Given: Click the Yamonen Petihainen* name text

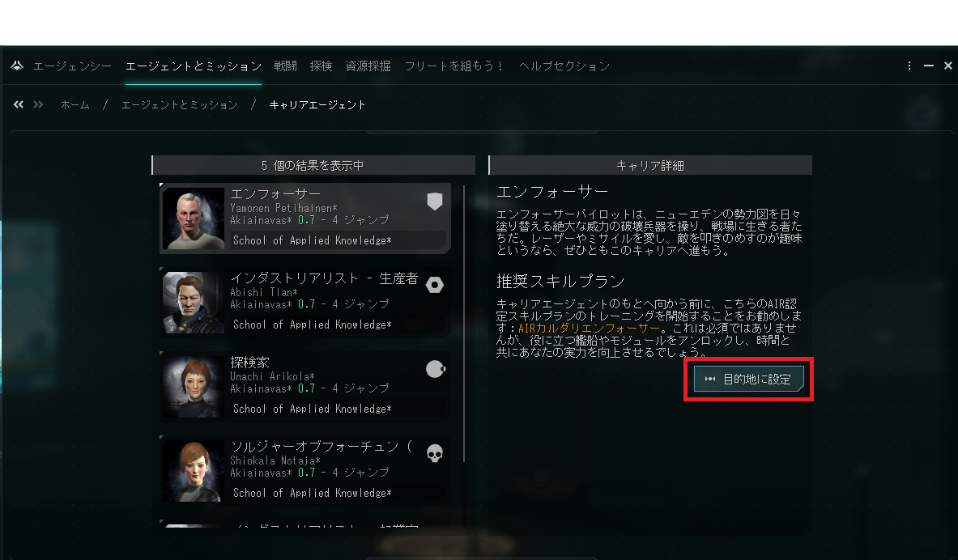Looking at the screenshot, I should coord(283,208).
